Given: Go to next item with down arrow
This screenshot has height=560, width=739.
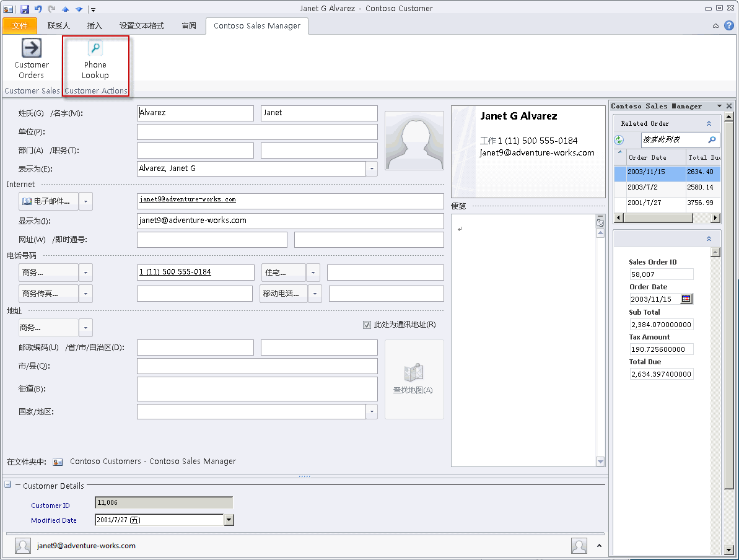Looking at the screenshot, I should pos(79,9).
